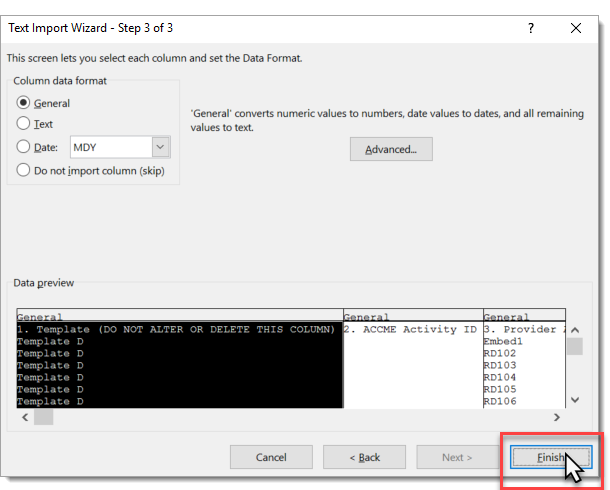Go back with the Back button
The width and height of the screenshot is (610, 490).
click(364, 457)
